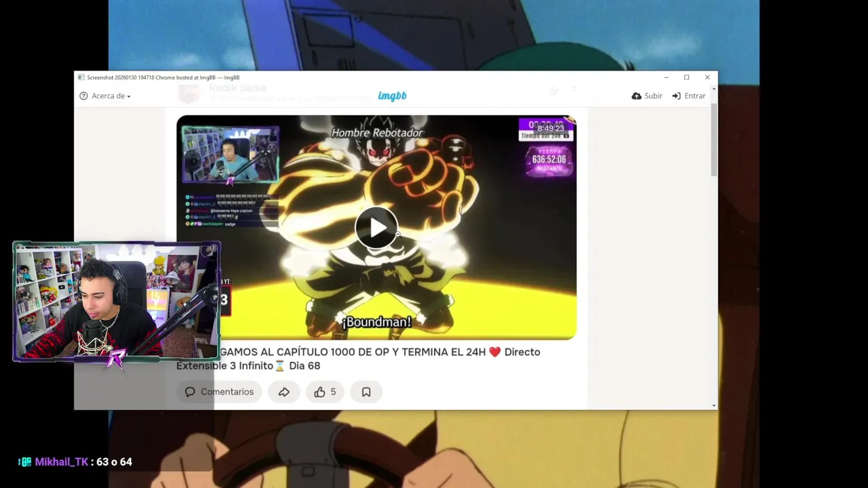Click the Mikhail_TK chat username
The height and width of the screenshot is (488, 868).
(62, 462)
